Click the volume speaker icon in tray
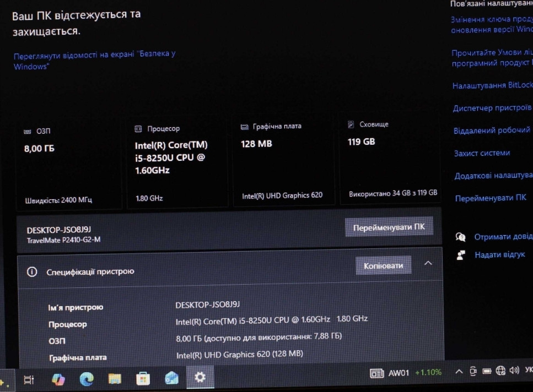Screen dimensions: 533x392 [x=514, y=370]
